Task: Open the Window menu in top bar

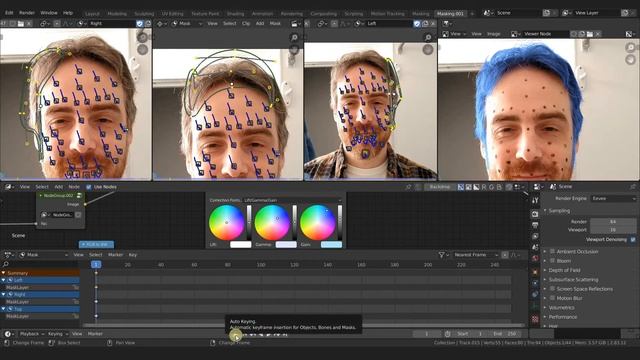Action: point(49,13)
